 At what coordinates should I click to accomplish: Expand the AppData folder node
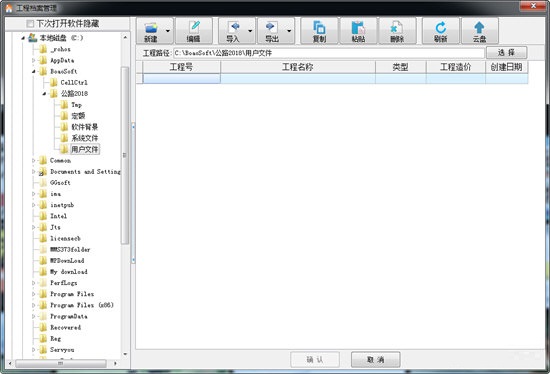coord(34,60)
